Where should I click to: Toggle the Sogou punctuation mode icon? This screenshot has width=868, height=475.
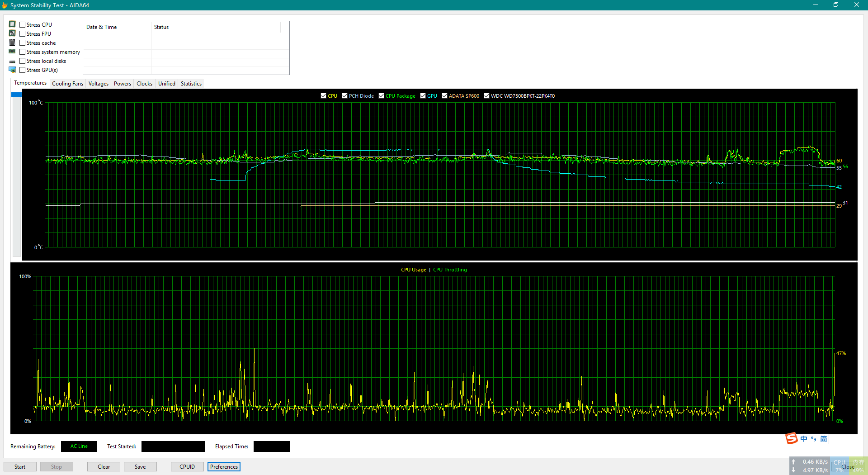click(814, 439)
